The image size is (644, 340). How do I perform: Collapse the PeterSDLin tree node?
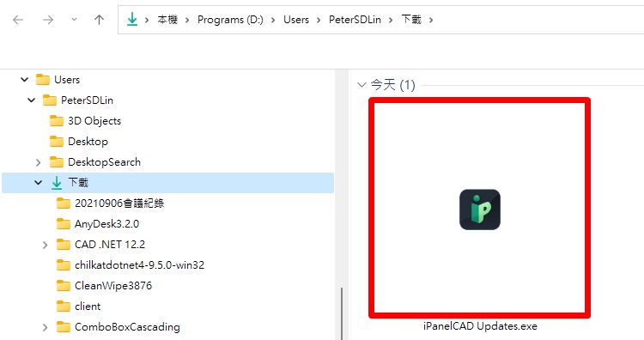pos(32,100)
